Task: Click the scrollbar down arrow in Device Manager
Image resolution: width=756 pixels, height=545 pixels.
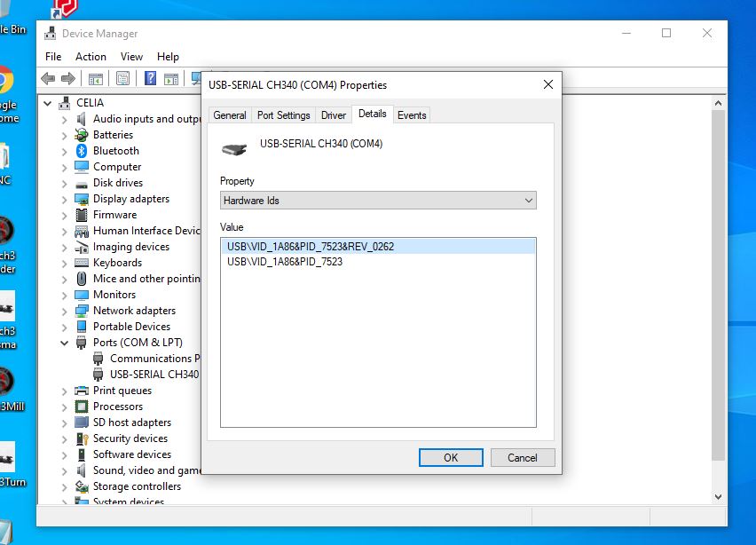Action: point(718,497)
